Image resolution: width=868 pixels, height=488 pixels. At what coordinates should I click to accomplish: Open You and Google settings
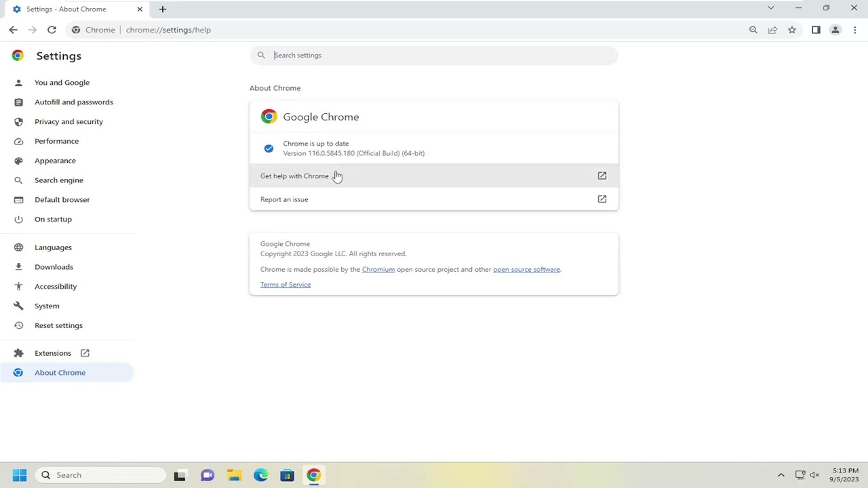pyautogui.click(x=62, y=83)
